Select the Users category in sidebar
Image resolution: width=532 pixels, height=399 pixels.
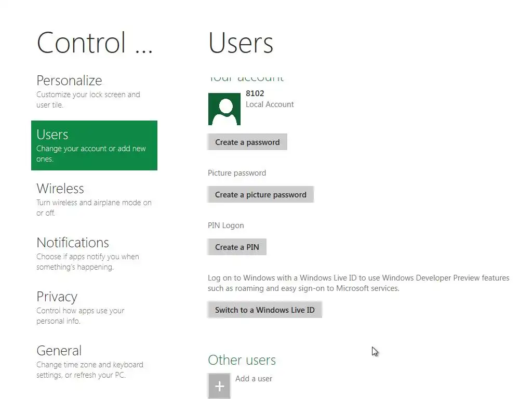[94, 145]
